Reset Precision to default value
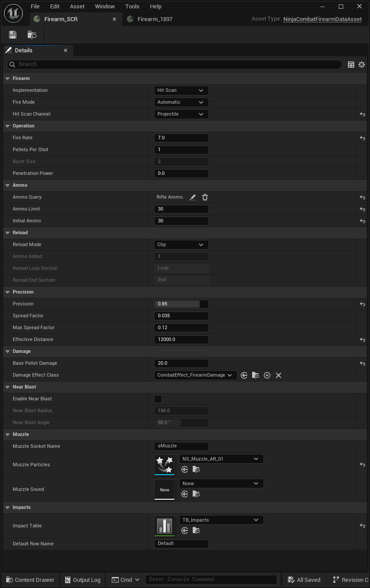This screenshot has width=370, height=588. (x=363, y=304)
